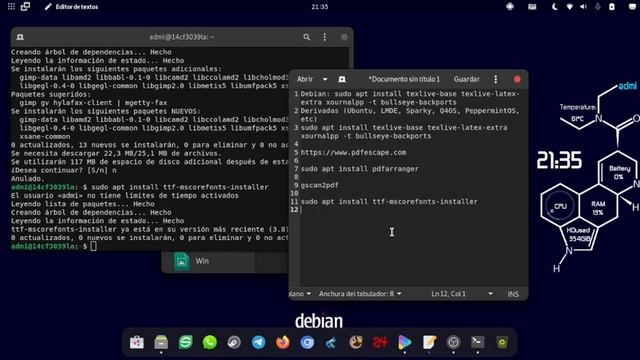Open the terminal's three-dot menu
The width and height of the screenshot is (640, 360).
[x=324, y=37]
